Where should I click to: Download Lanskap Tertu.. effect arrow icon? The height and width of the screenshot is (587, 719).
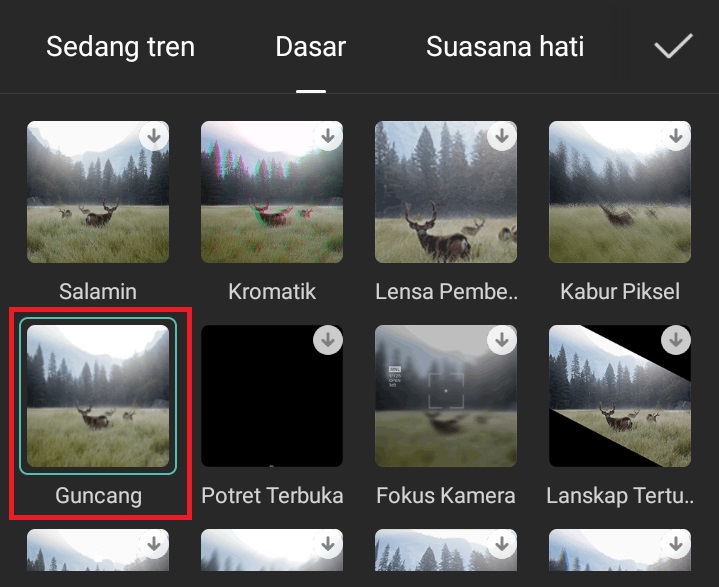pyautogui.click(x=676, y=340)
